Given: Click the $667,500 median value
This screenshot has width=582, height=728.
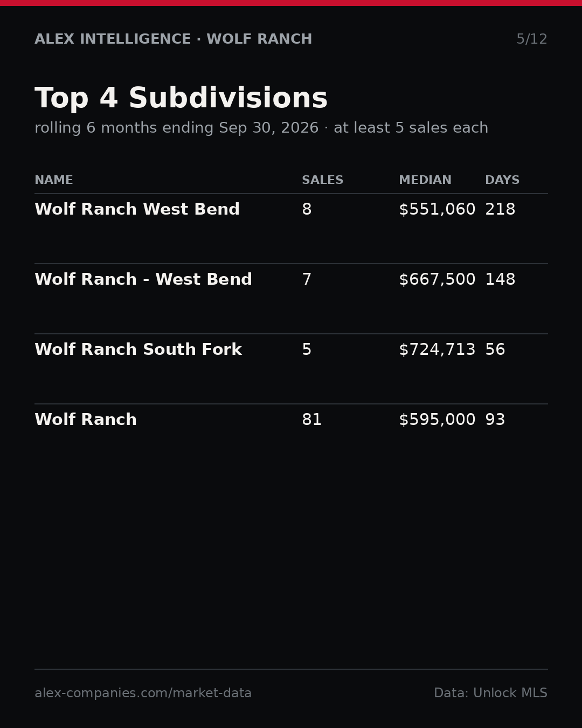Looking at the screenshot, I should pos(437,280).
